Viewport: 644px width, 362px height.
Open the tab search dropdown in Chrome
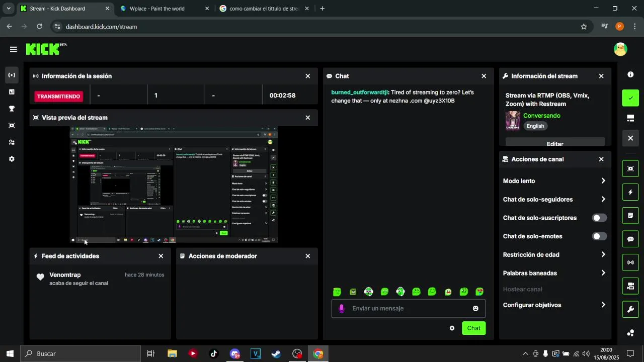pyautogui.click(x=9, y=9)
